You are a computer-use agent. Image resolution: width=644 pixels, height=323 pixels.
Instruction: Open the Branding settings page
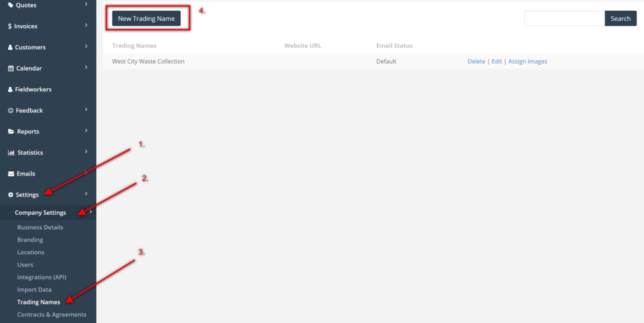(x=30, y=240)
